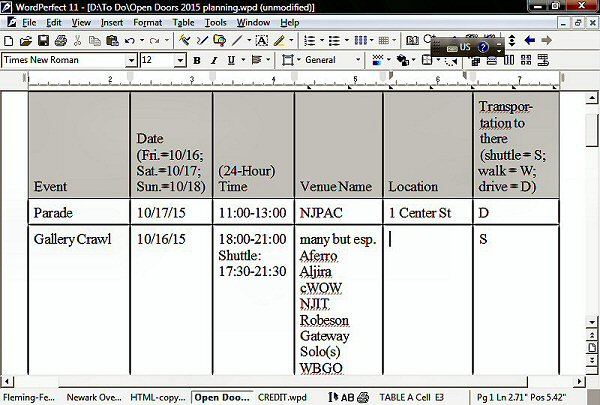Click the vertical scrollbar down arrow
The image size is (600, 405).
(592, 322)
